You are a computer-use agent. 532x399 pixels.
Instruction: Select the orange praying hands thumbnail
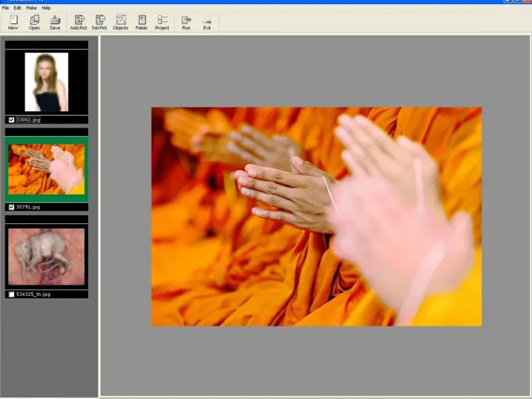pos(47,170)
